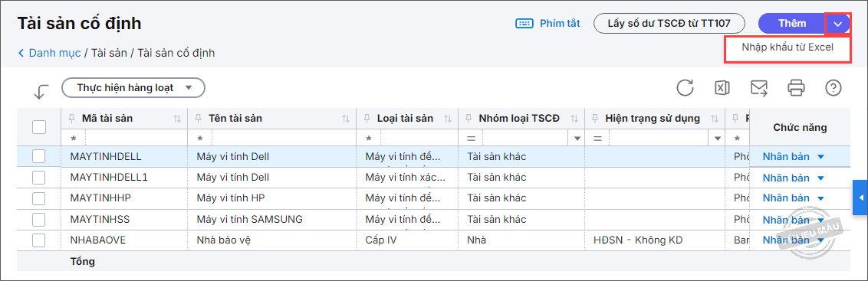Click the keyboard Phím tắt icon
This screenshot has width=868, height=281.
pyautogui.click(x=524, y=23)
